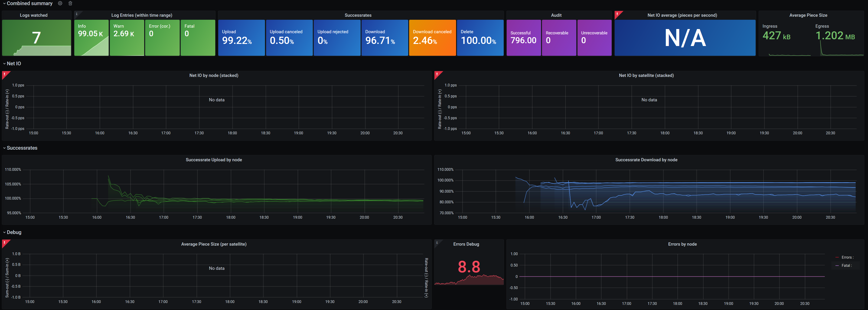The width and height of the screenshot is (868, 310).
Task: Click the orange Download canceled stat tile
Action: (x=432, y=38)
